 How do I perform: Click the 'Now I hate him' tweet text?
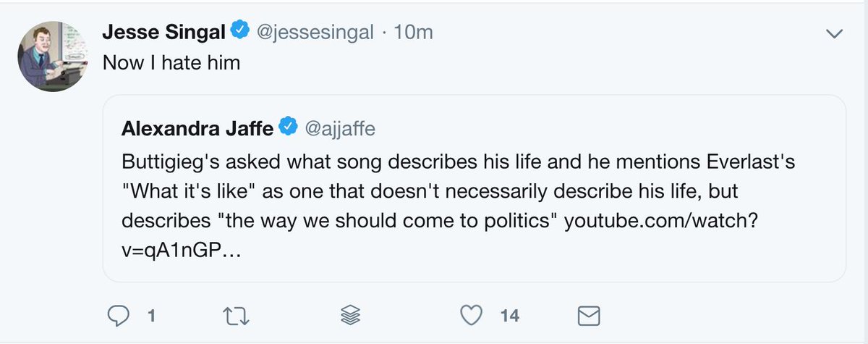click(171, 63)
